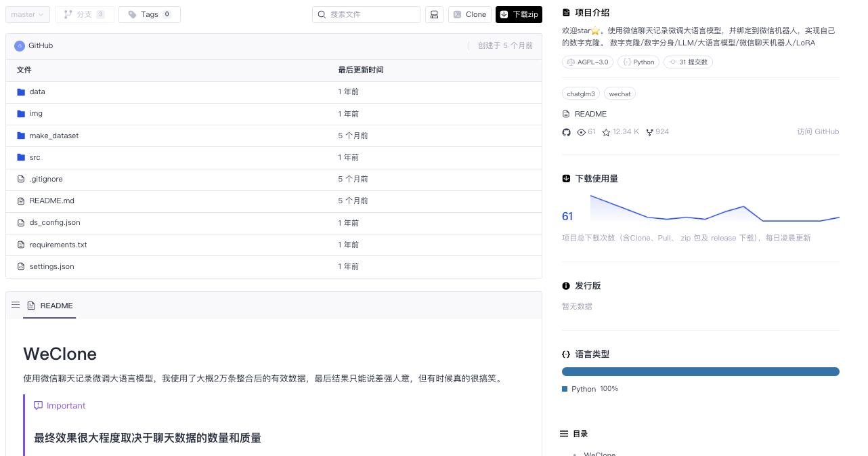Click the 发行版 info icon
The height and width of the screenshot is (456, 868).
click(566, 285)
